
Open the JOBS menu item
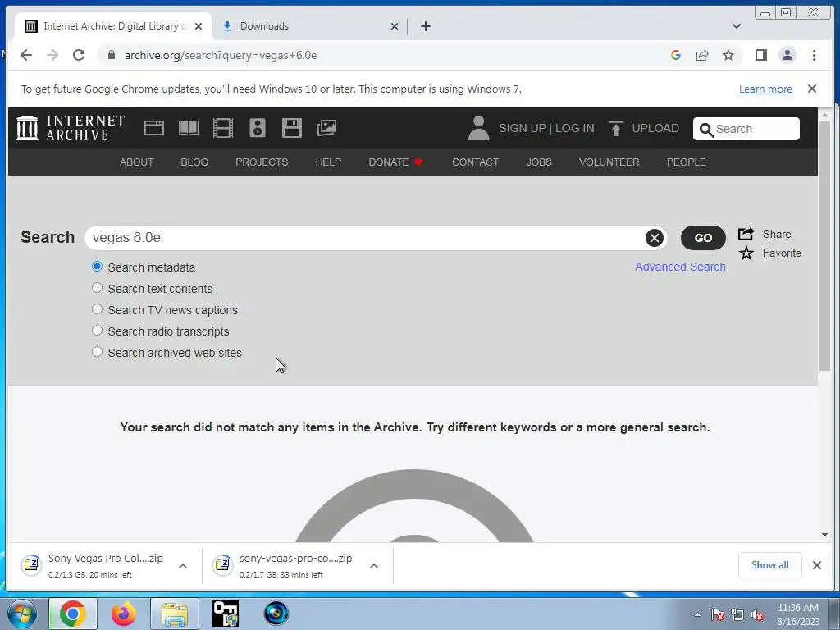point(539,162)
